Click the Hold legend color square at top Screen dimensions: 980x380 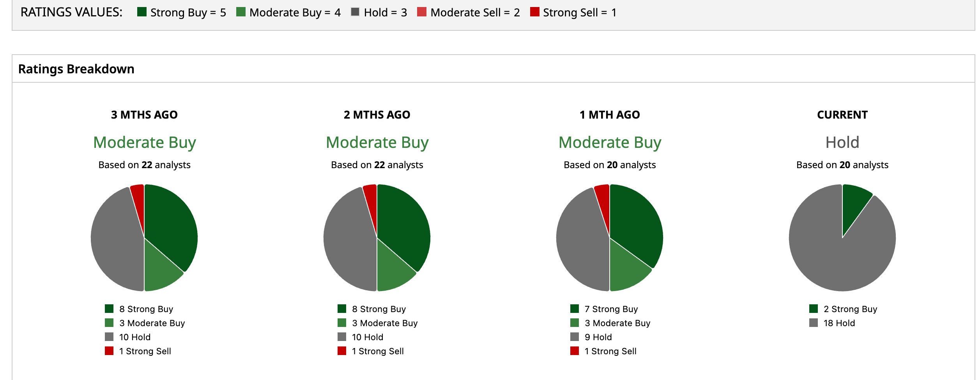[355, 12]
